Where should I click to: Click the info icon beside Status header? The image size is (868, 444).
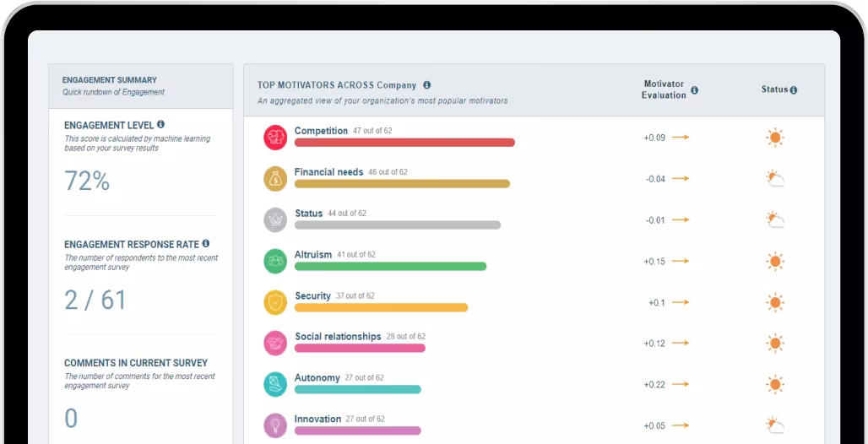pyautogui.click(x=794, y=90)
